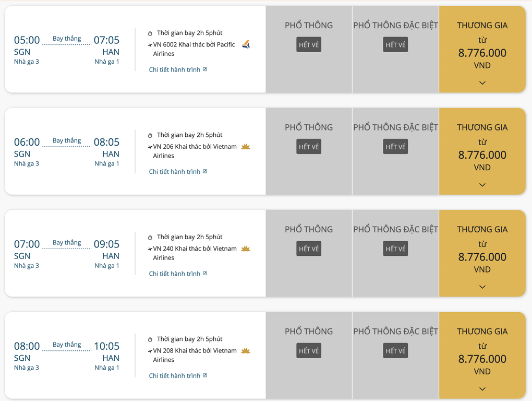
Task: Click external link icon for 06:00 flight details
Action: click(x=205, y=171)
